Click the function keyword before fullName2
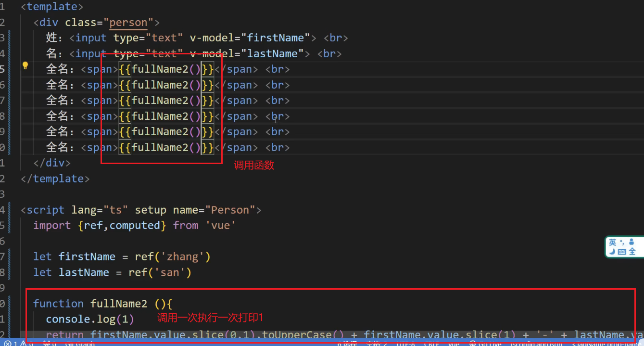 click(58, 304)
